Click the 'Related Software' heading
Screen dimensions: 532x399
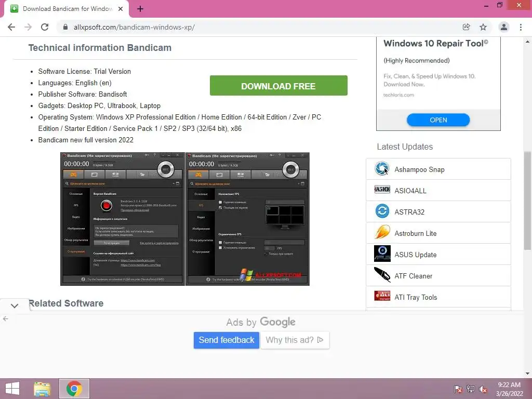click(66, 303)
